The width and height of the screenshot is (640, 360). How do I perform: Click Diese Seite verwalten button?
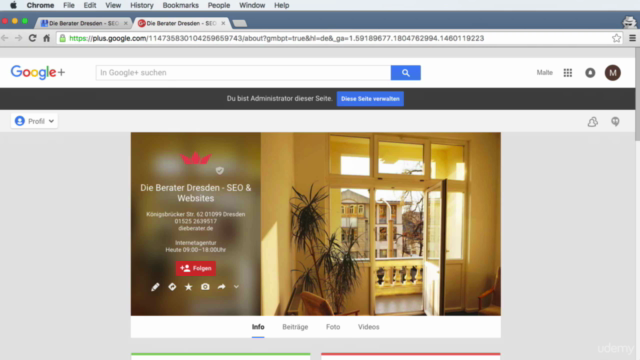click(370, 99)
